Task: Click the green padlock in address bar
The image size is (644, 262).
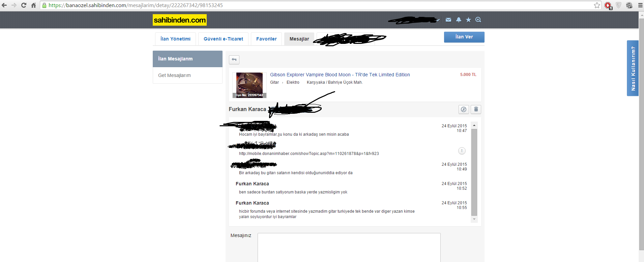Action: [44, 5]
